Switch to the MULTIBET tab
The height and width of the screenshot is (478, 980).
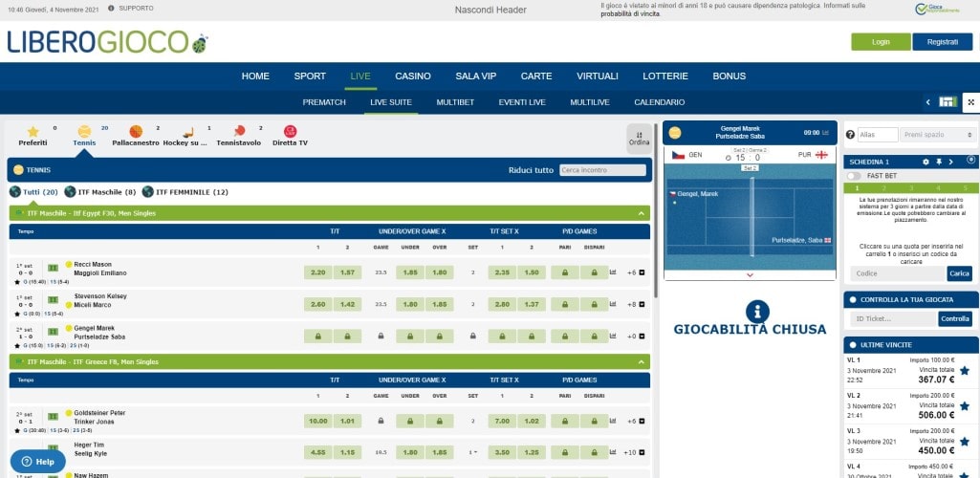[455, 102]
